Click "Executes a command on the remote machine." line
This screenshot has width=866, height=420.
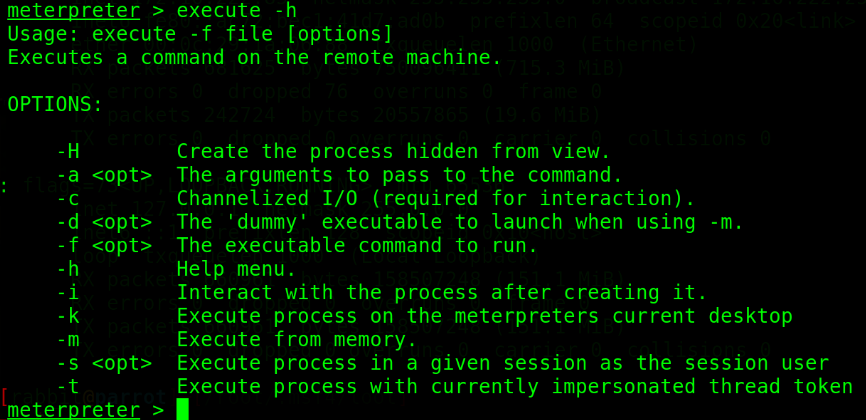(254, 58)
